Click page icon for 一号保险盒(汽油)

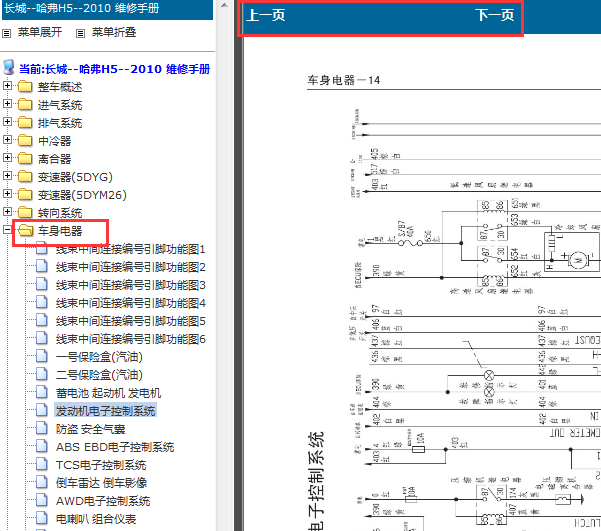(42, 356)
